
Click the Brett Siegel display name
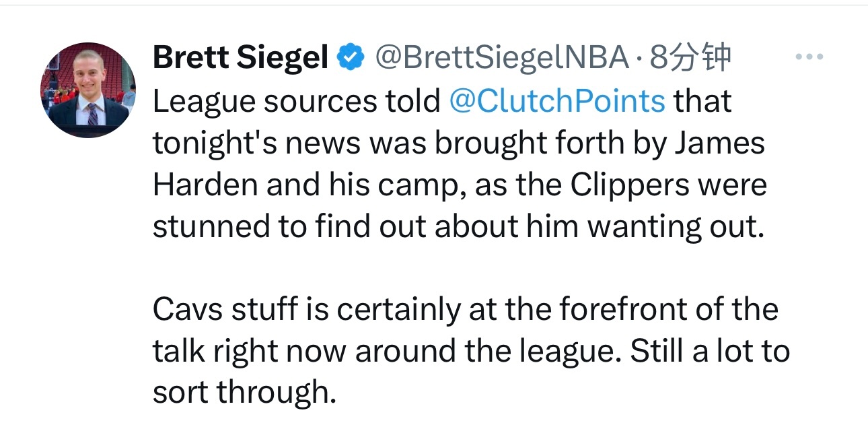240,59
